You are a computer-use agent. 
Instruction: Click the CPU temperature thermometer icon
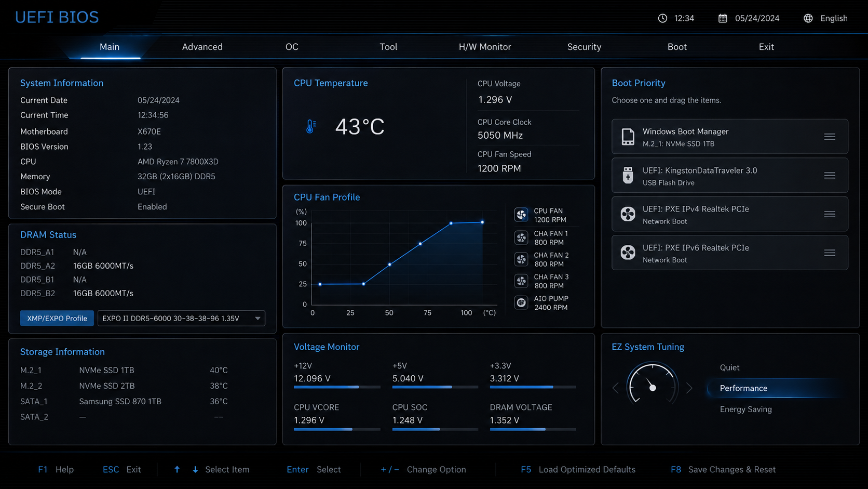click(x=310, y=126)
